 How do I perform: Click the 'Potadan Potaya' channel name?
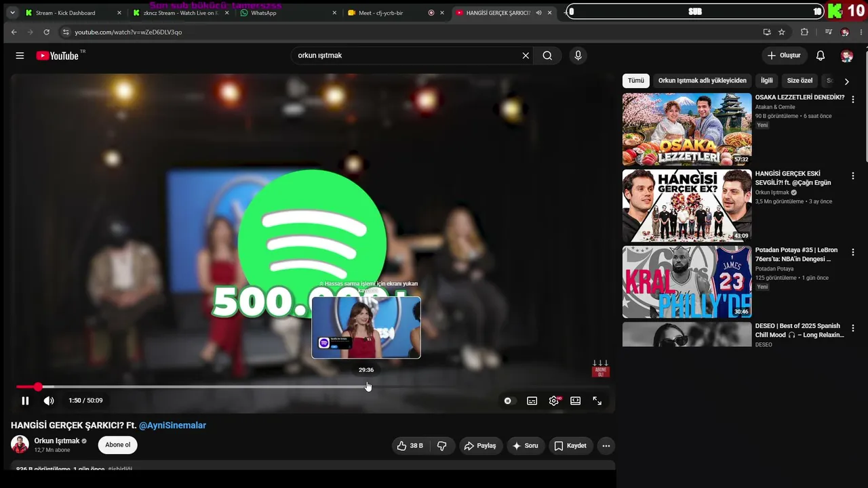(x=774, y=269)
